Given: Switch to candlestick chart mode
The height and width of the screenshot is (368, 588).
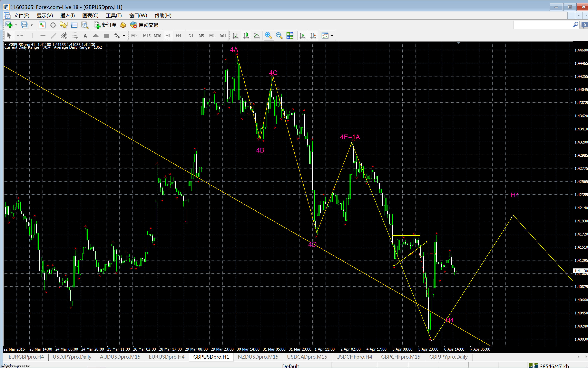Looking at the screenshot, I should pyautogui.click(x=246, y=36).
